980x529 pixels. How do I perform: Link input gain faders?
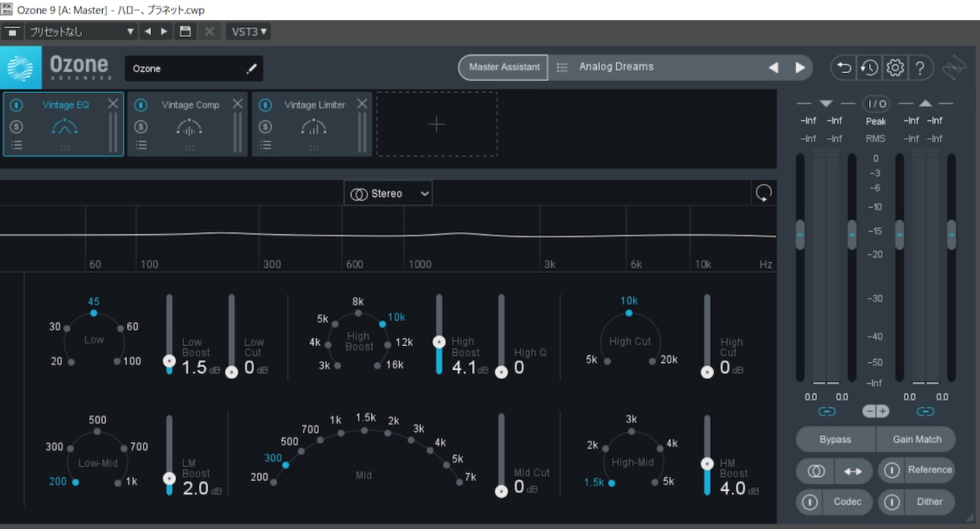tap(827, 412)
